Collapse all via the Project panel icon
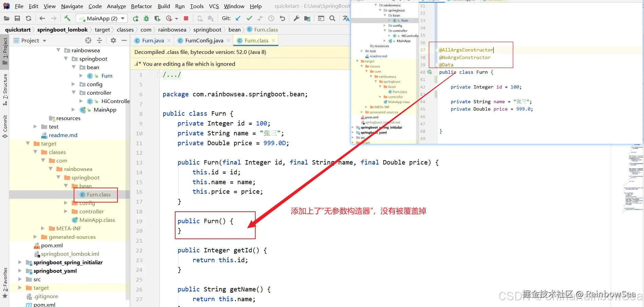Screen dimensions: 644x307 99,40
